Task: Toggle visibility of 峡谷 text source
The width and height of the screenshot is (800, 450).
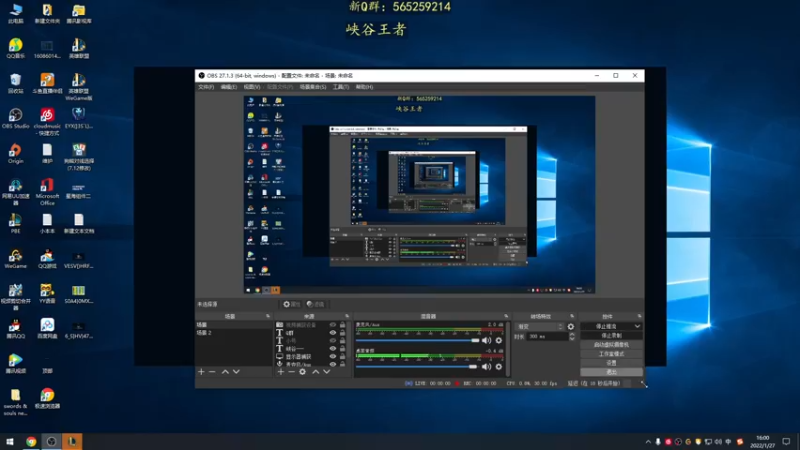Action: [333, 348]
